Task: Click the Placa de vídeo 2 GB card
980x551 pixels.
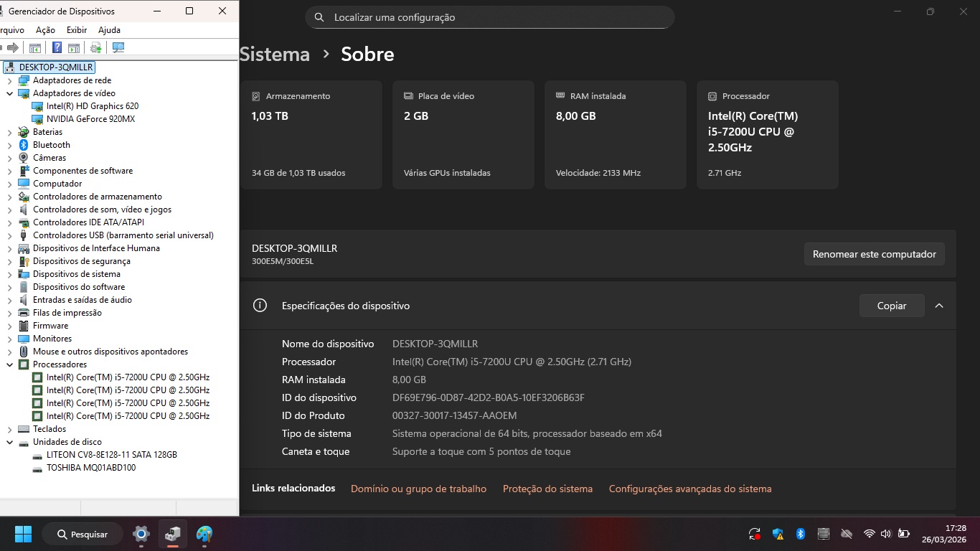Action: [463, 135]
